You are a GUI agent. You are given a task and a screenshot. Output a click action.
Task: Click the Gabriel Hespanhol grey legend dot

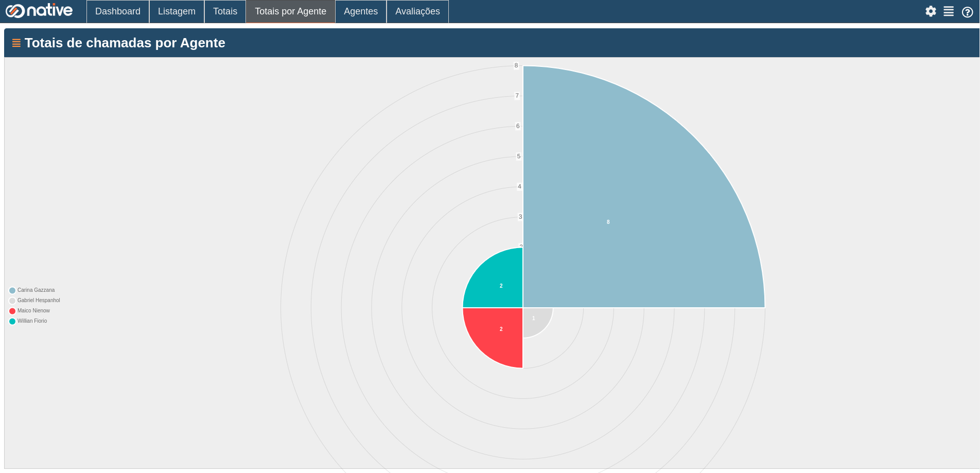coord(12,301)
